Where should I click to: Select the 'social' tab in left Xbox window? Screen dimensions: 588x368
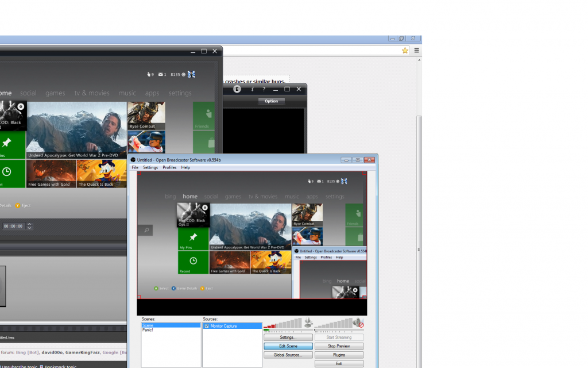click(28, 93)
